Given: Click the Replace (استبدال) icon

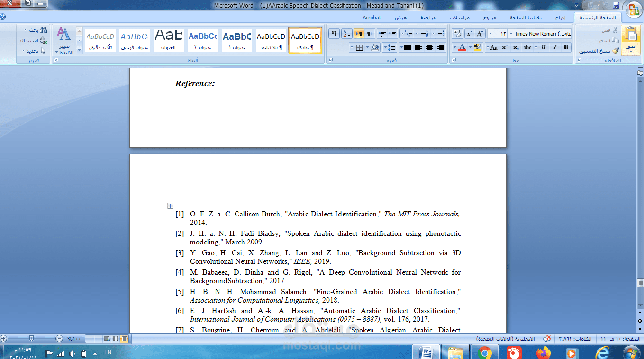Looking at the screenshot, I should (x=44, y=40).
